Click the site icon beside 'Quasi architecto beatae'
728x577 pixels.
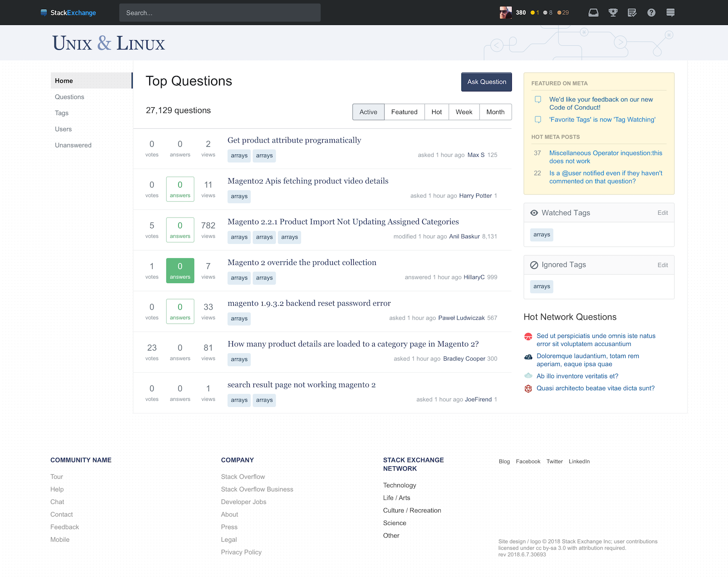click(x=528, y=389)
